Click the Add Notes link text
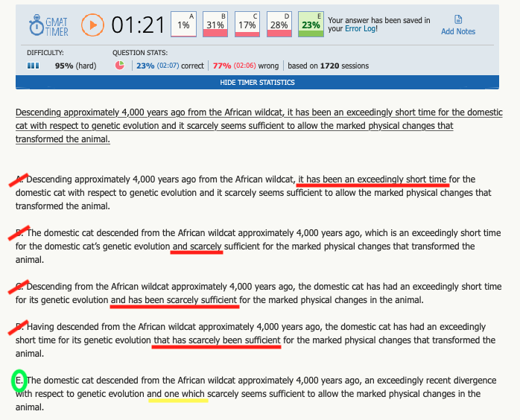Screen dimensions: 520x420 pyautogui.click(x=458, y=31)
